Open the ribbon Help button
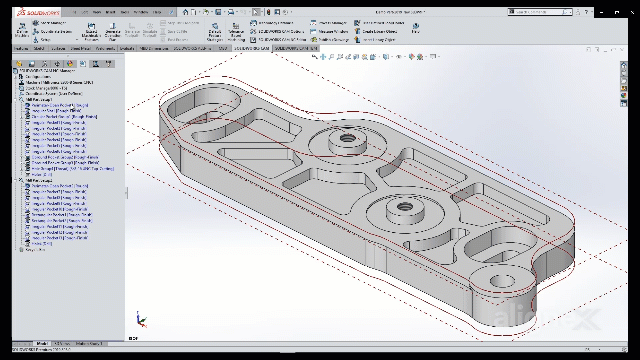This screenshot has height=360, width=640. 416,28
